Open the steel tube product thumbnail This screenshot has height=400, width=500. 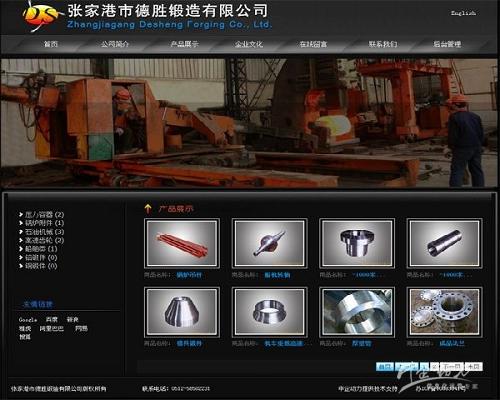coord(445,244)
